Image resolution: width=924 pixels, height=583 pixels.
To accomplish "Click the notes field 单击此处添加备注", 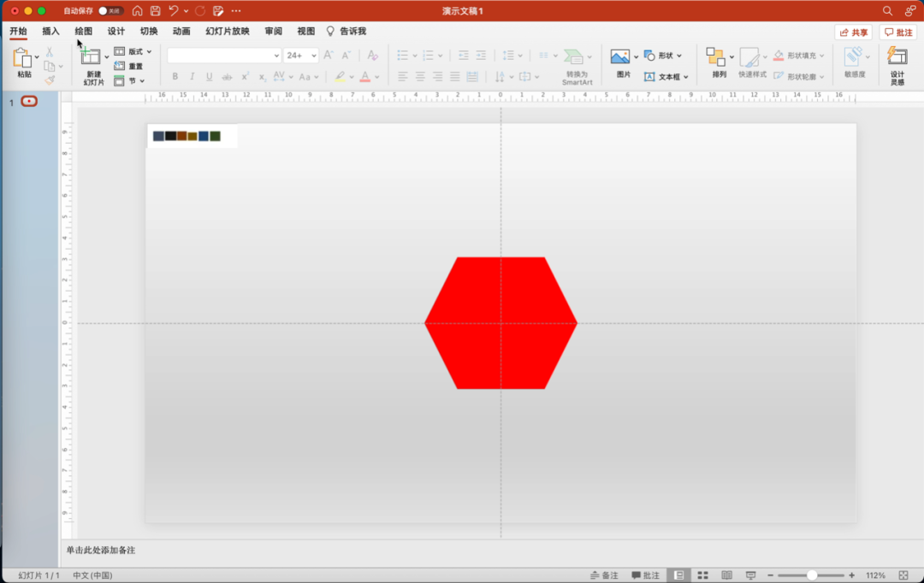I will coord(101,550).
